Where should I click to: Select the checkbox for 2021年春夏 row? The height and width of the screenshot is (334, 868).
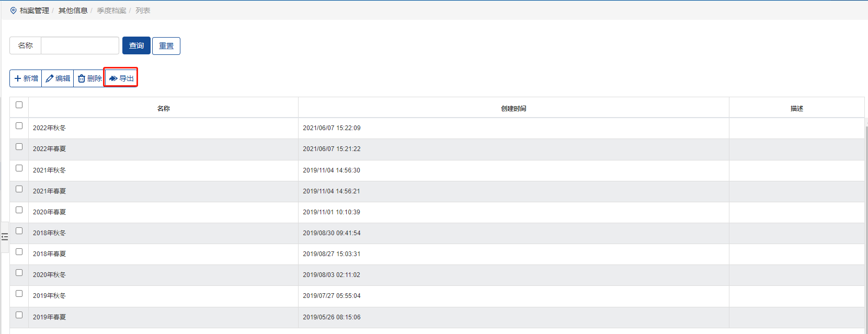point(19,189)
